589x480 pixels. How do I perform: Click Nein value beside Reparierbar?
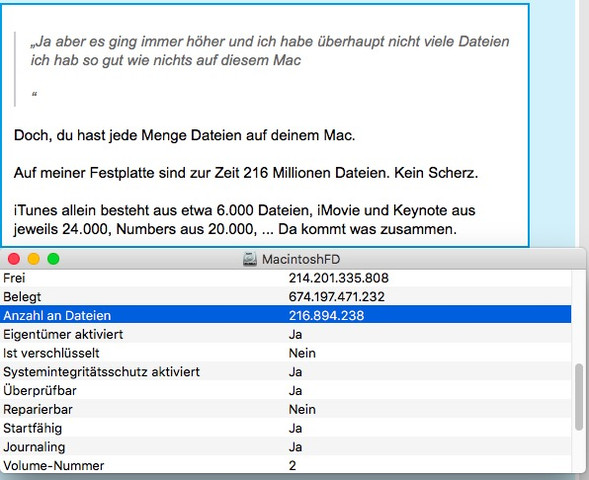[x=302, y=409]
